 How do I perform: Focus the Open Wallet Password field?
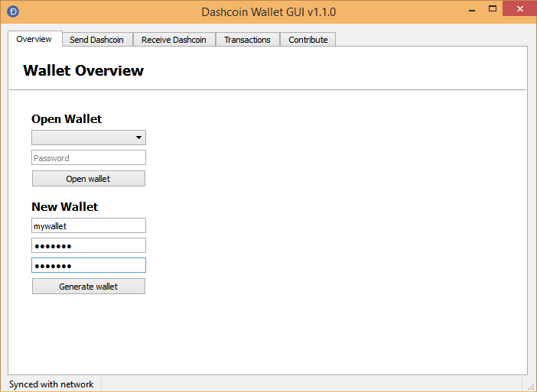[x=89, y=157]
